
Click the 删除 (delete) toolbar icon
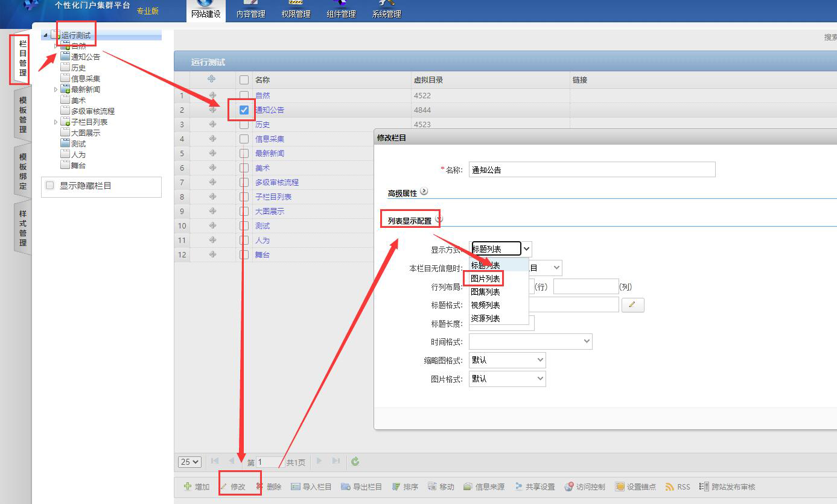(x=259, y=487)
